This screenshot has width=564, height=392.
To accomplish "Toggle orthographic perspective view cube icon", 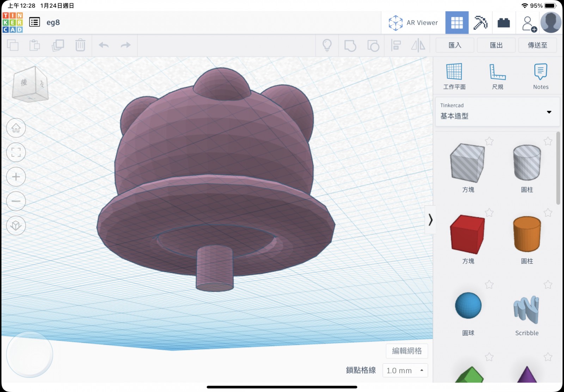I will click(16, 225).
